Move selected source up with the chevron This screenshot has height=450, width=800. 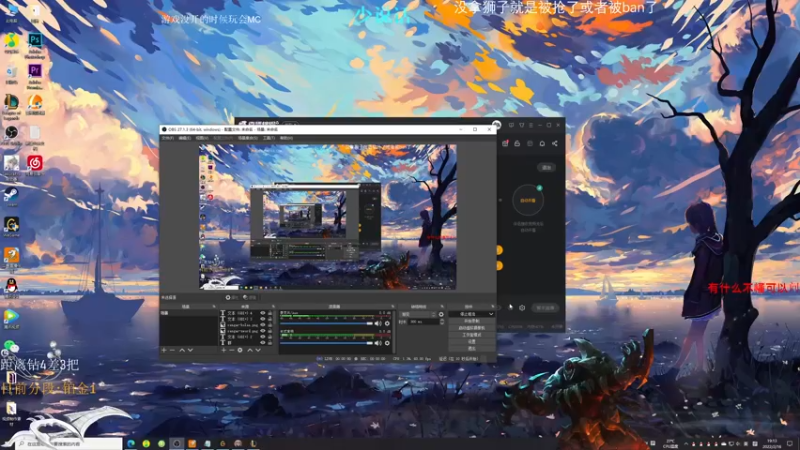250,350
